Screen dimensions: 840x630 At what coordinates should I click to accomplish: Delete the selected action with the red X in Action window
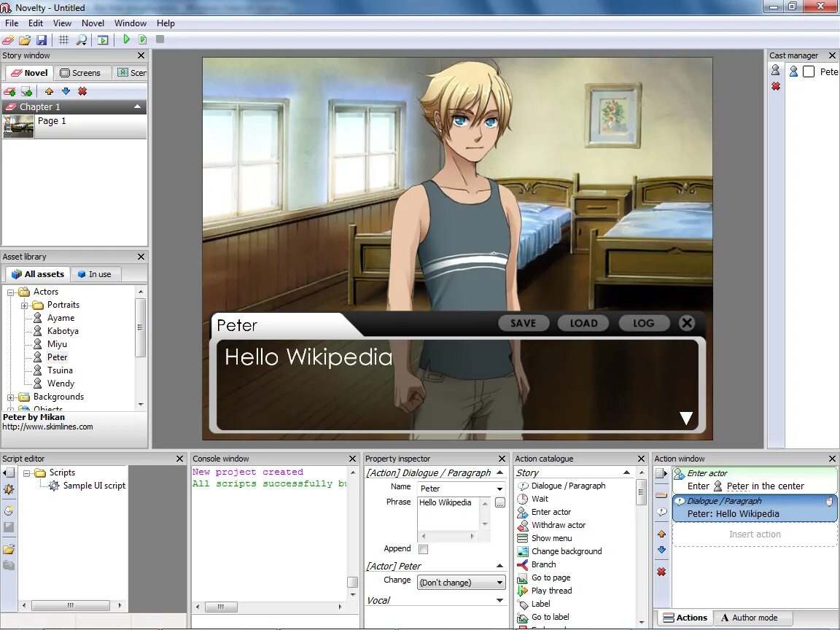[x=662, y=572]
